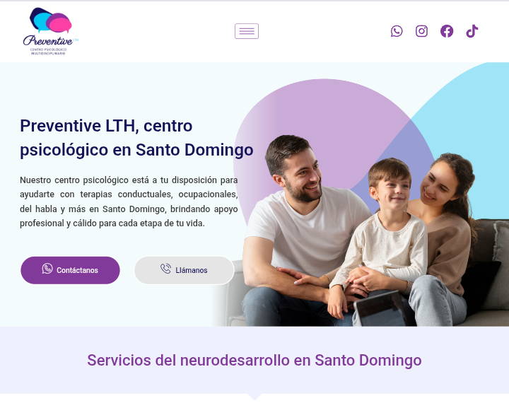Click the 'Servicios del neurodesarrollo en Santo Domingo' heading
The height and width of the screenshot is (420, 509).
coord(255,361)
